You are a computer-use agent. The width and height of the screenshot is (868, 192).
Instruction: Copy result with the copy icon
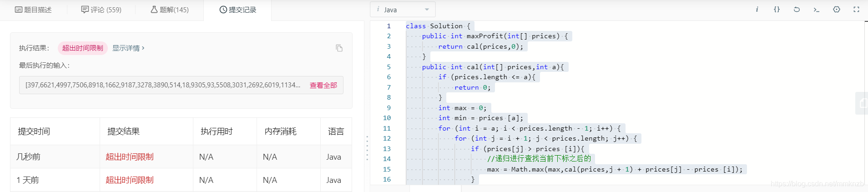[339, 48]
